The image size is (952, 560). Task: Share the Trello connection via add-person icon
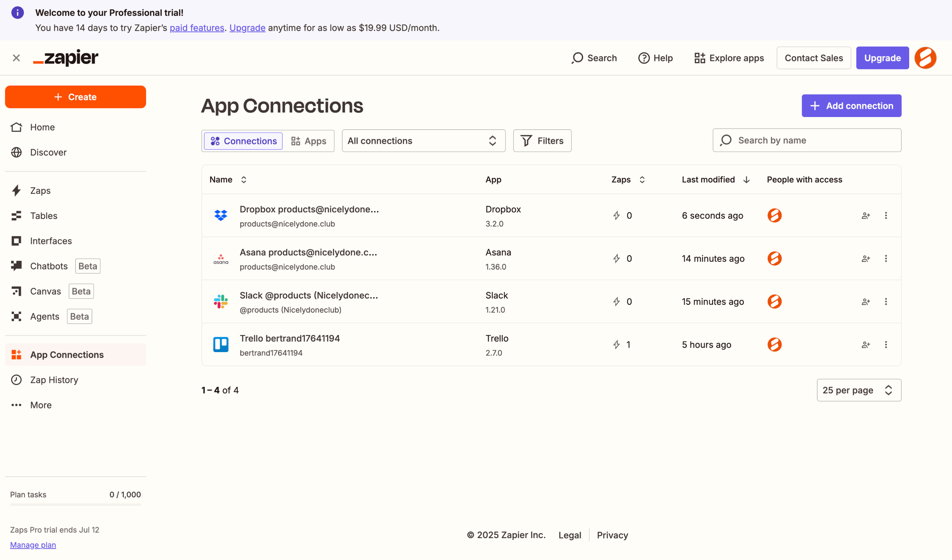866,344
